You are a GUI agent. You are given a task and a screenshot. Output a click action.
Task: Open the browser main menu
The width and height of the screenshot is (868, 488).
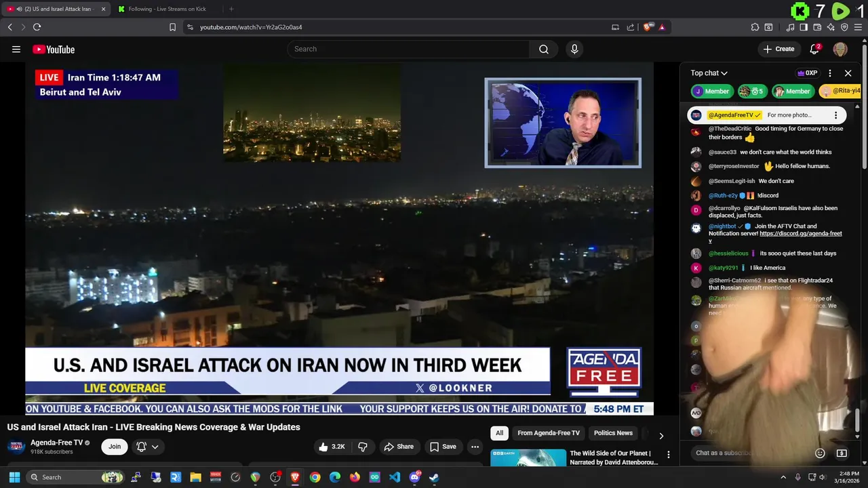point(859,27)
